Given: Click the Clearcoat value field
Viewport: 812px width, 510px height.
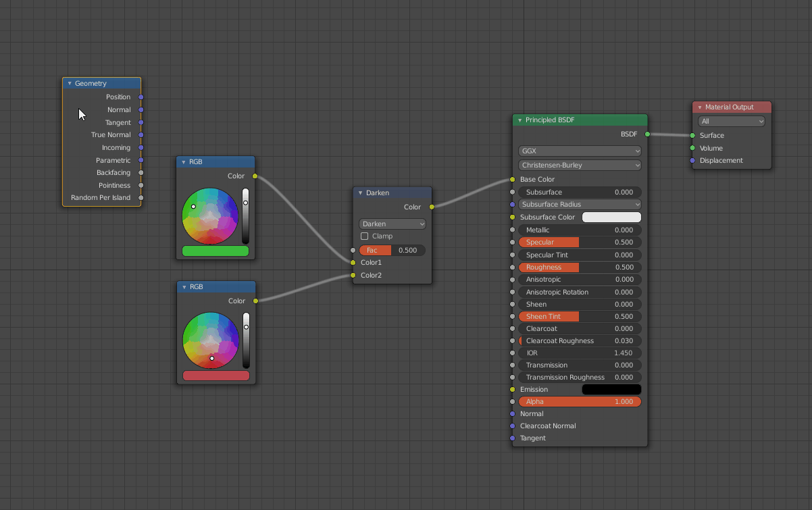Looking at the screenshot, I should click(x=580, y=329).
